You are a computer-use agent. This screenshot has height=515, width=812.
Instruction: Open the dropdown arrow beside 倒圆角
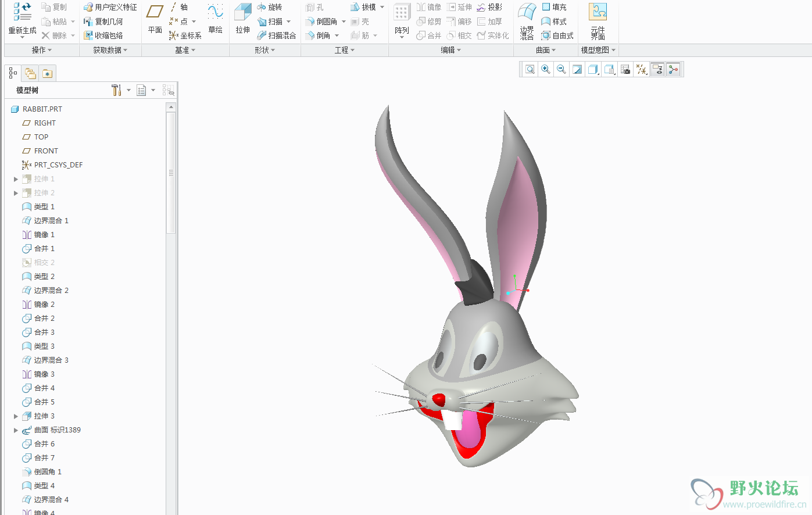click(x=344, y=22)
